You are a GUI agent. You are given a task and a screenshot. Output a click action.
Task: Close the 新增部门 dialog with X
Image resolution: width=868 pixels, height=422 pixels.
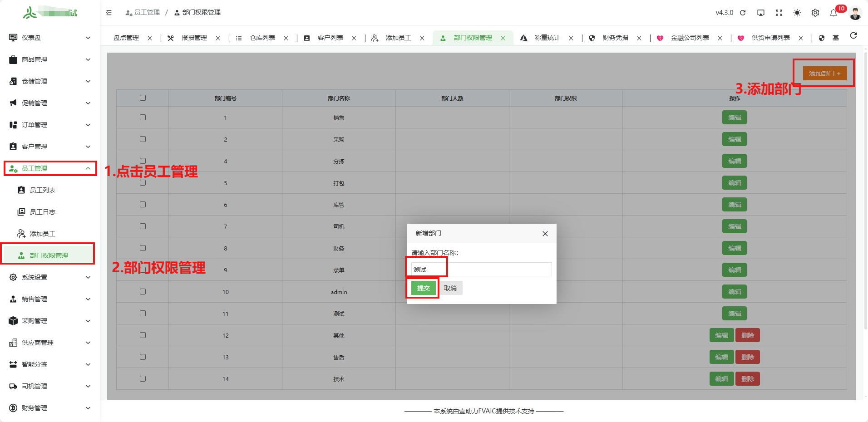(545, 234)
